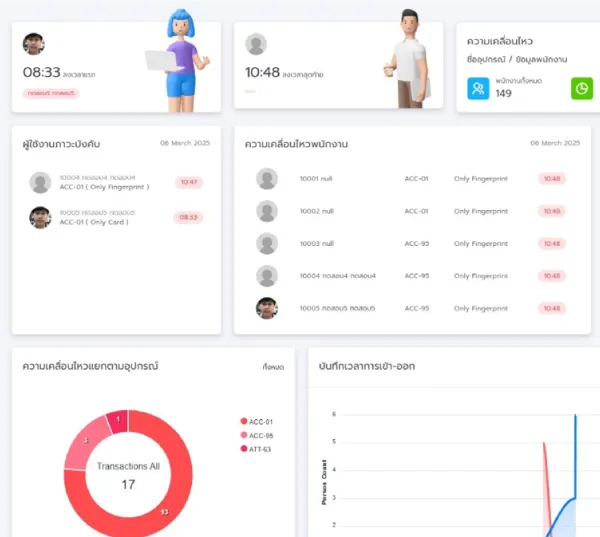Open the filter dropdown in the device chart header
This screenshot has height=537, width=600.
[273, 367]
